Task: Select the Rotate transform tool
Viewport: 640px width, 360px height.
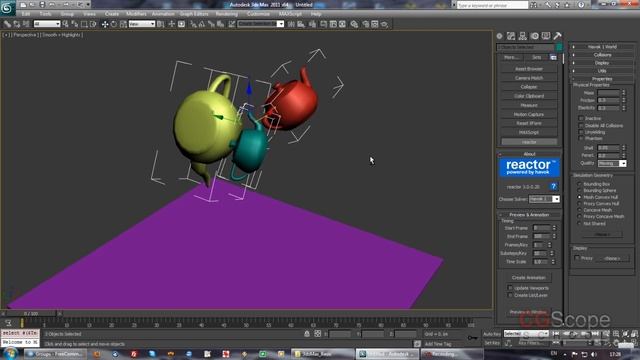Action: (x=113, y=24)
